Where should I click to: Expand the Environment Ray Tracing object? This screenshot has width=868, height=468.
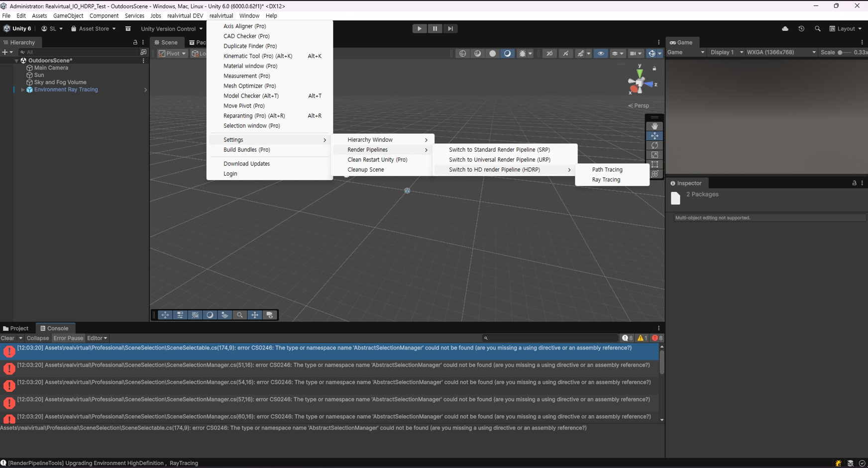pyautogui.click(x=22, y=90)
